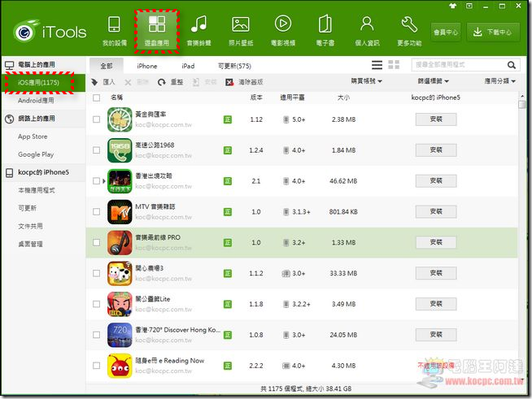The width and height of the screenshot is (532, 399).
Task: Install the MTV app
Action: [436, 211]
